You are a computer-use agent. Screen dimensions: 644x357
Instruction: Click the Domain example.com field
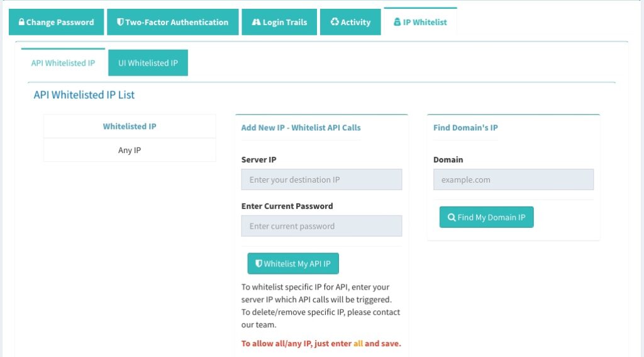point(513,179)
